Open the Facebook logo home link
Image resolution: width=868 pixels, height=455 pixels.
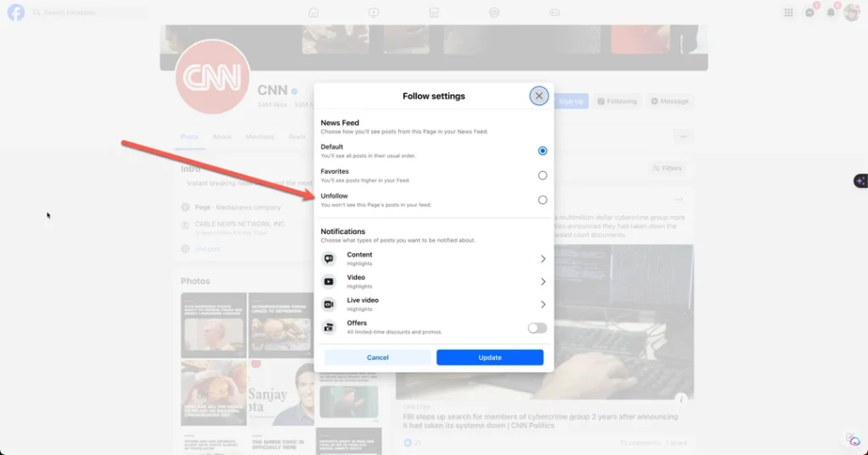click(x=16, y=12)
